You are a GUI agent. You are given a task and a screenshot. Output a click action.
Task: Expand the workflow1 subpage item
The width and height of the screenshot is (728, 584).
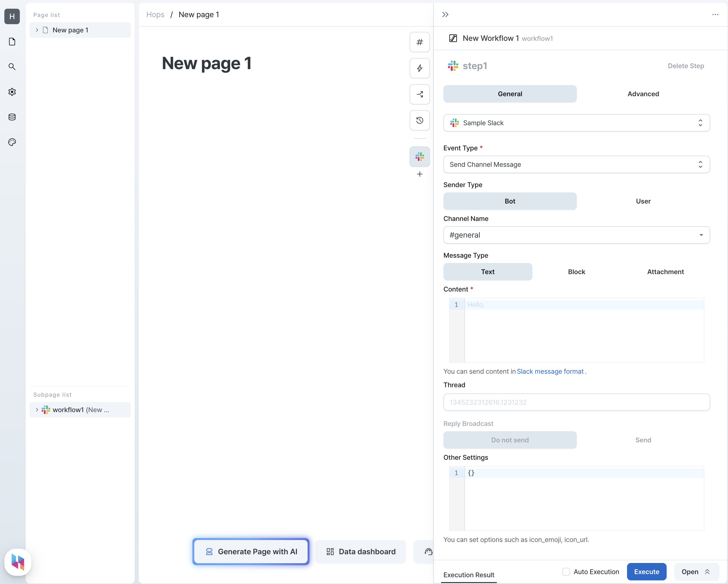tap(37, 410)
